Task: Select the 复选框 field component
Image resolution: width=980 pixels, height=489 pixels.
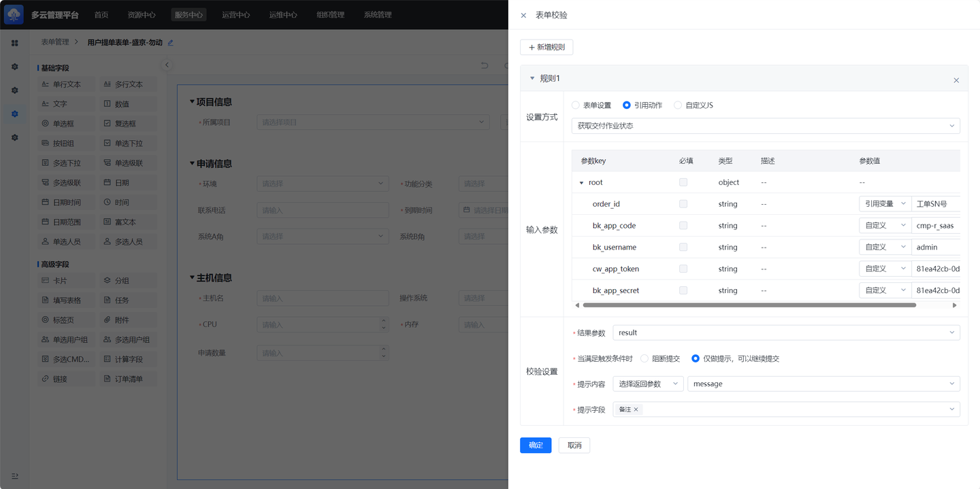Action: tap(128, 124)
